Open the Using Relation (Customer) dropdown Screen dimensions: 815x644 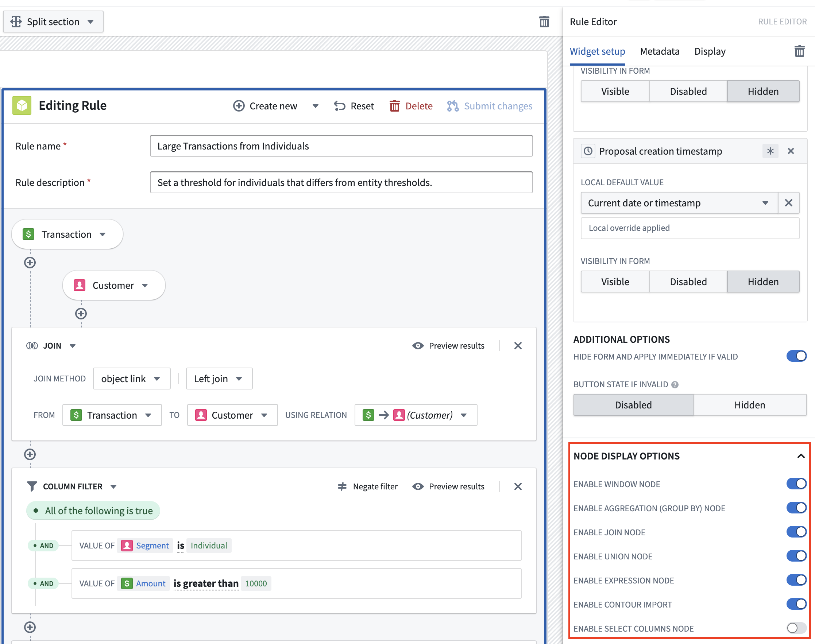[x=416, y=415]
